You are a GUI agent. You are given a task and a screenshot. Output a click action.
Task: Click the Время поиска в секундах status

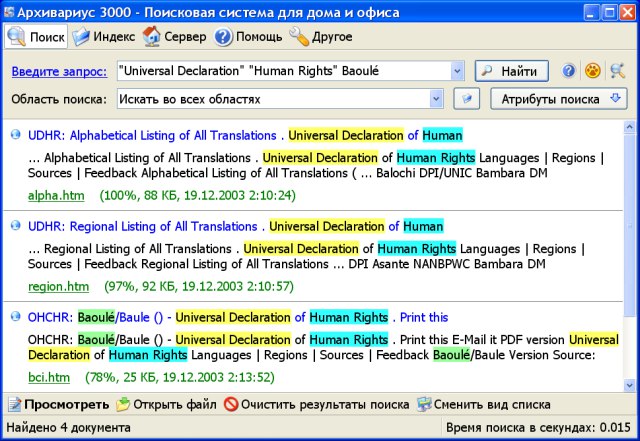538,428
